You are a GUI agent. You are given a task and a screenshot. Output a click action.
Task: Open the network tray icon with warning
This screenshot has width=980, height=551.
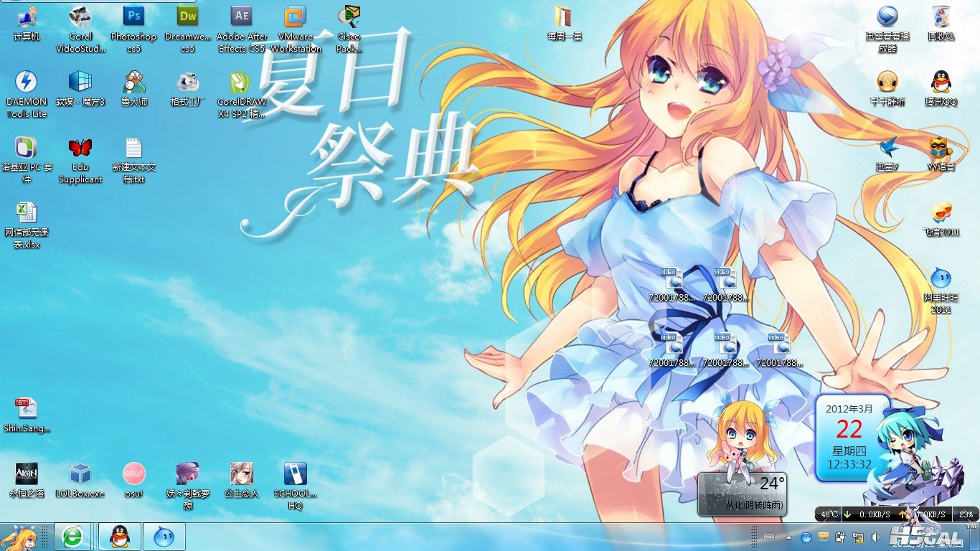(x=857, y=537)
